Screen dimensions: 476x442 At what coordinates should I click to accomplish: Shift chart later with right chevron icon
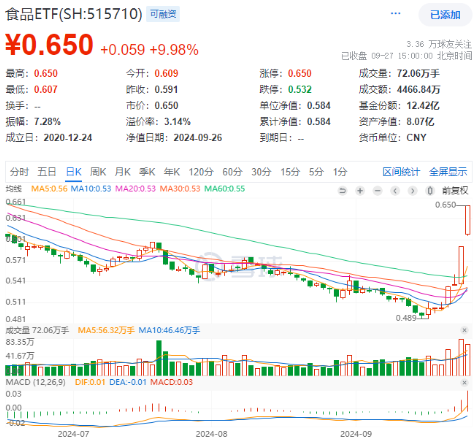point(412,191)
